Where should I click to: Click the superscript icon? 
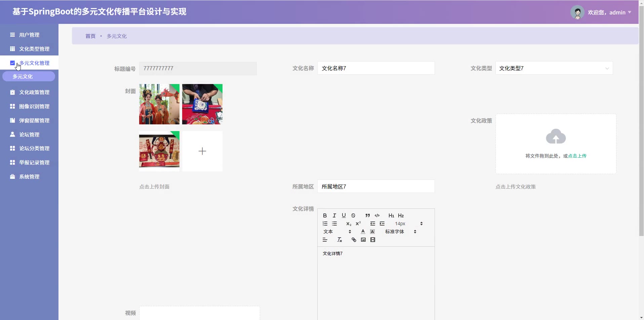click(358, 224)
